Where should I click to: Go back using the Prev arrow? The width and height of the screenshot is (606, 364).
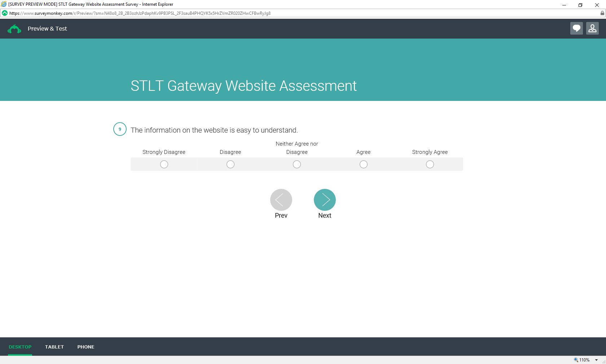281,200
